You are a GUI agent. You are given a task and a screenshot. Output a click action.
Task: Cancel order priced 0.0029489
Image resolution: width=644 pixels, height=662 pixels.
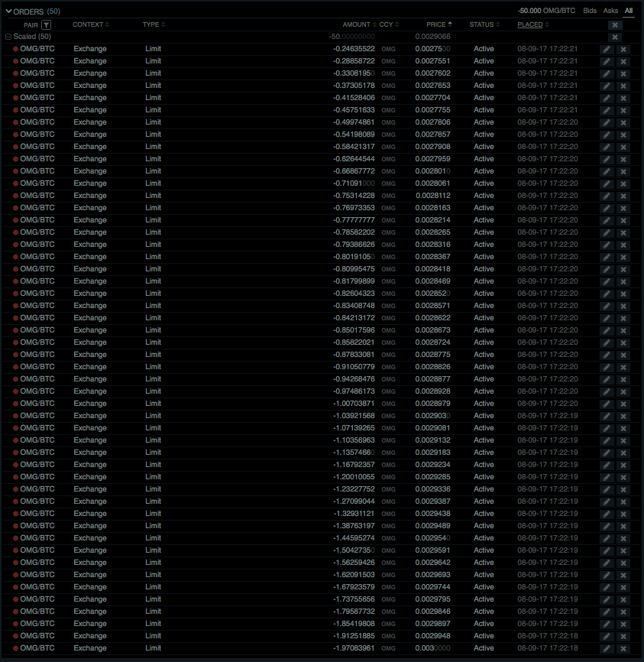[623, 527]
